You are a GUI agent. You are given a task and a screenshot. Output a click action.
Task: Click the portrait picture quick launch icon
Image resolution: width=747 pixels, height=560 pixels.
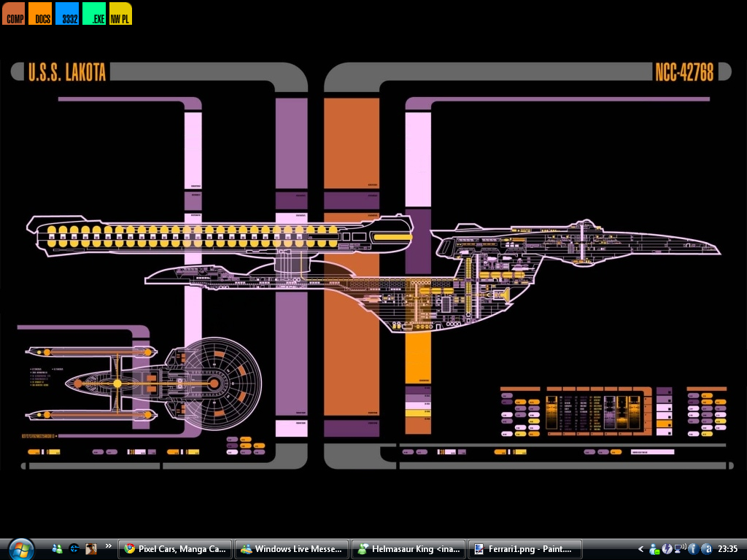click(x=91, y=549)
